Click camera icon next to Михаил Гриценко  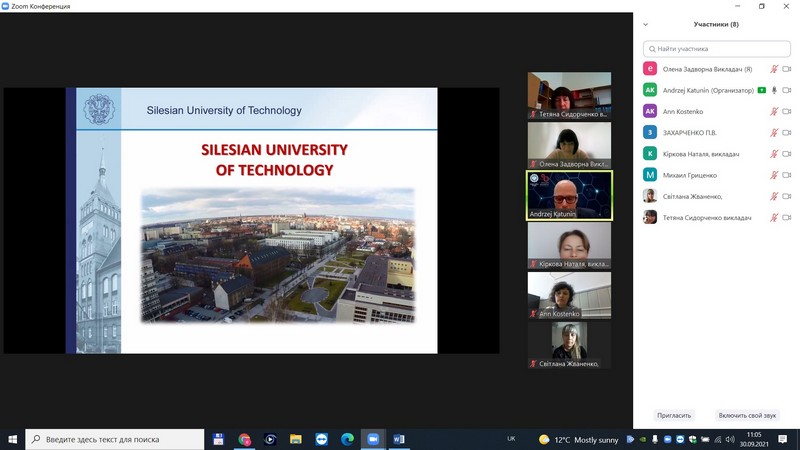[x=786, y=175]
